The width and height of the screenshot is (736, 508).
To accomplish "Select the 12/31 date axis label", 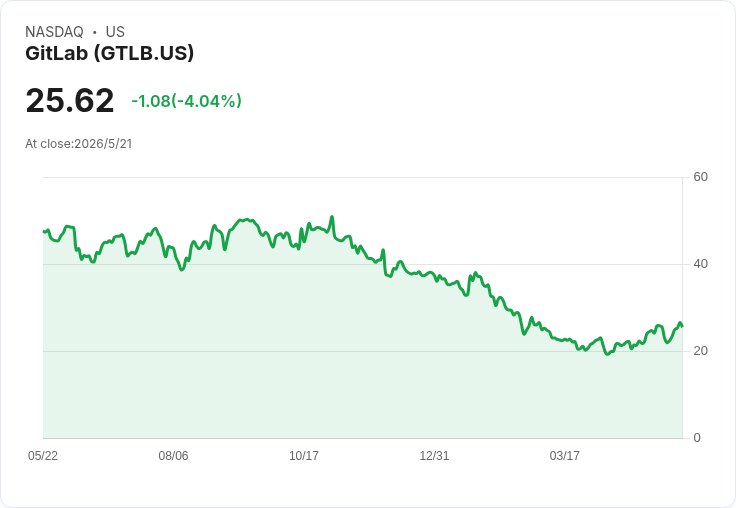I will pos(434,456).
